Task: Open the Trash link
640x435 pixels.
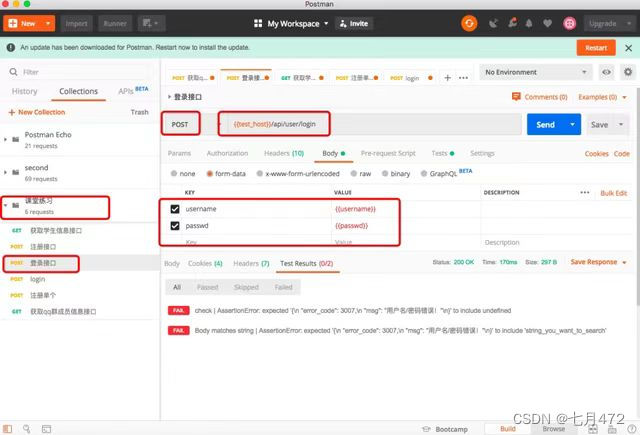Action: (140, 112)
